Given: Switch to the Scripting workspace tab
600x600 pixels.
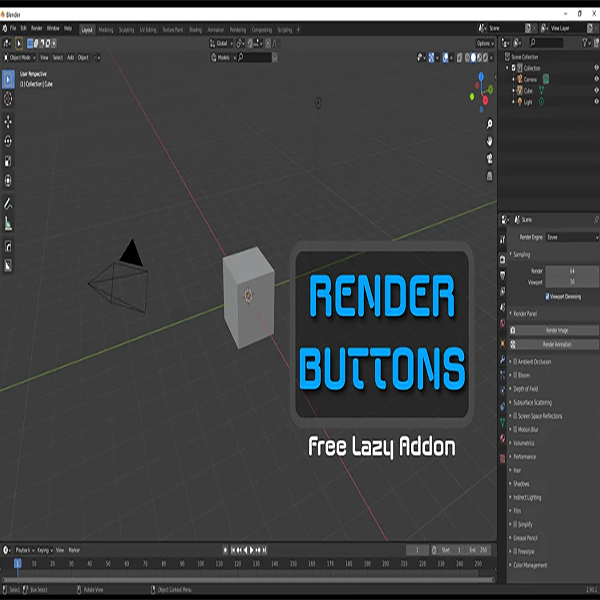Looking at the screenshot, I should (x=285, y=30).
